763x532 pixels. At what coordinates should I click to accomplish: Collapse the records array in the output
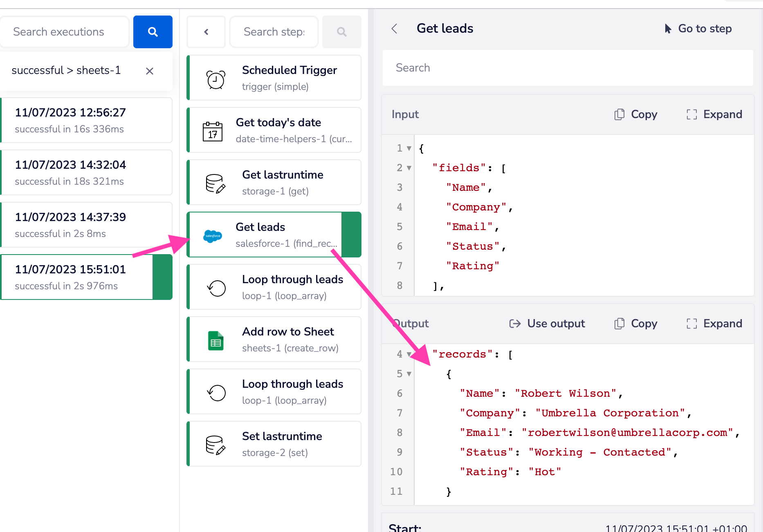(408, 354)
